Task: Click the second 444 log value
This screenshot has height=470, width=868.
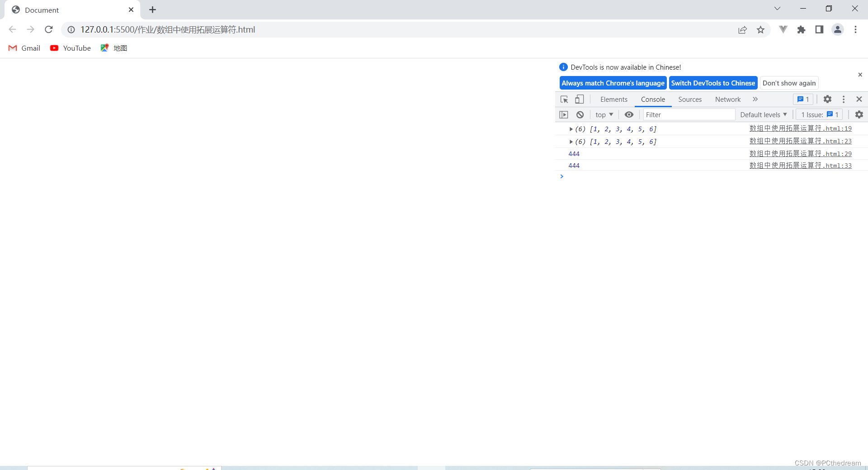Action: pos(574,166)
